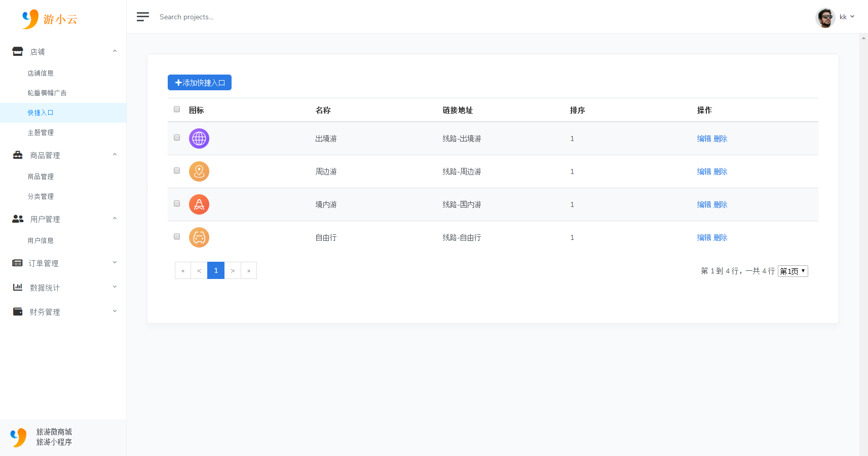Viewport: 868px width, 456px height.
Task: Check the 自由行 row checkbox
Action: pos(177,236)
